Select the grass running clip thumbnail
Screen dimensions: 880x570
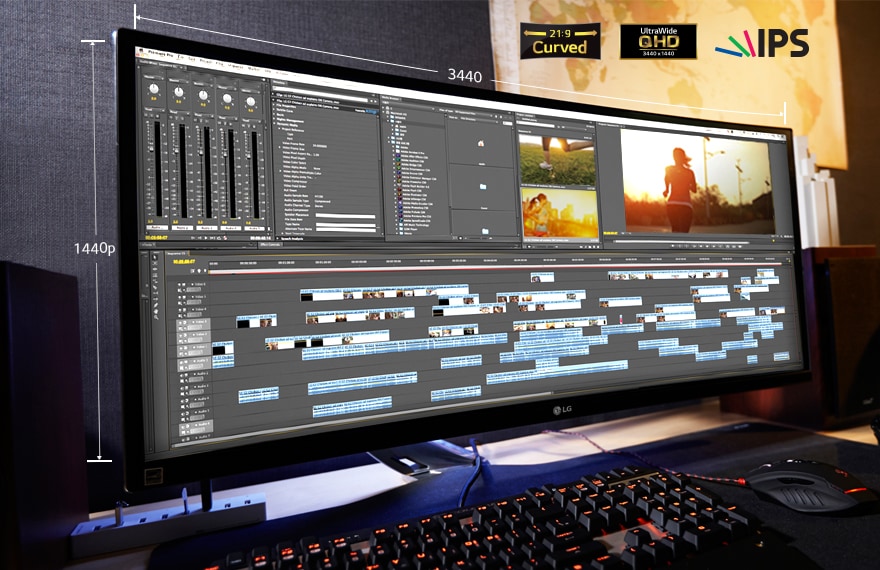point(556,157)
